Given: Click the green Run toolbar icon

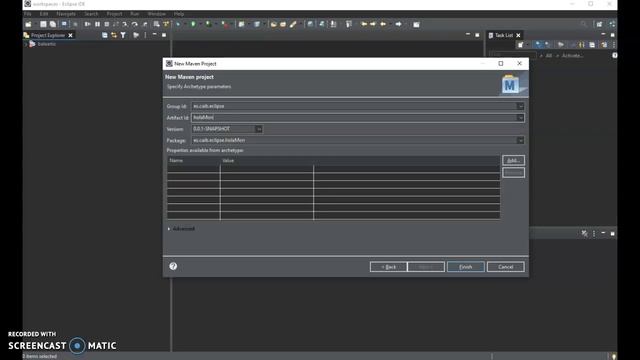Looking at the screenshot, I should coord(193,24).
